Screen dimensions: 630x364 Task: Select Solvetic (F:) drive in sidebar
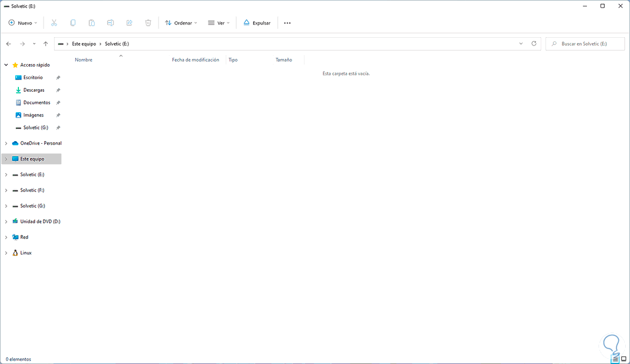[x=33, y=190]
